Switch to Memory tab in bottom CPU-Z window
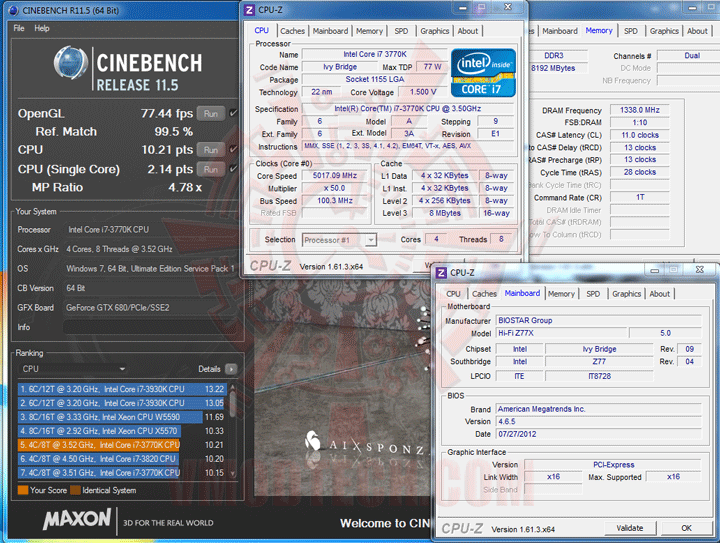720x543 pixels. pos(562,294)
